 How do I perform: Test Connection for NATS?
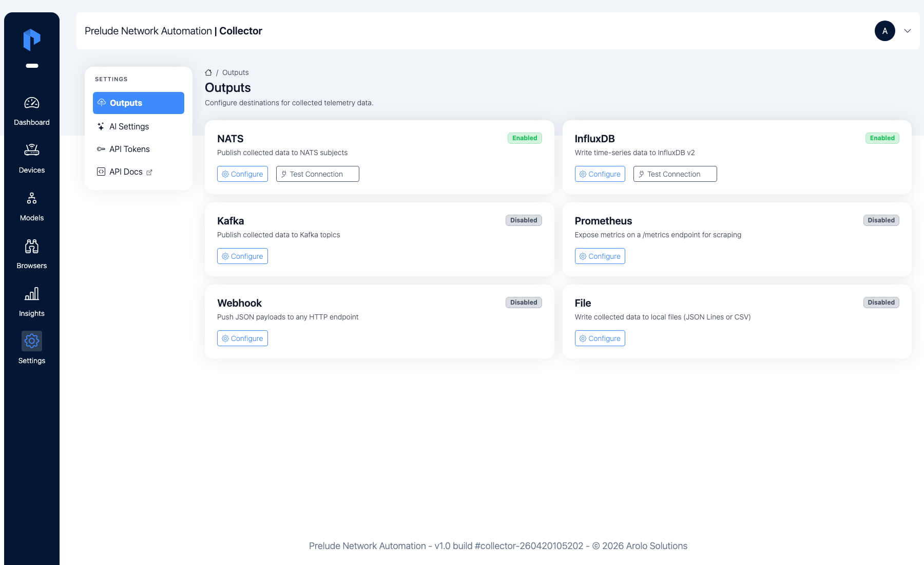click(x=317, y=174)
